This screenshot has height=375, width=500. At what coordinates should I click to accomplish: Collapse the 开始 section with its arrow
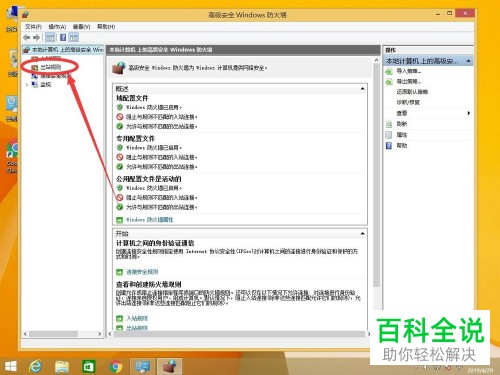pos(362,234)
